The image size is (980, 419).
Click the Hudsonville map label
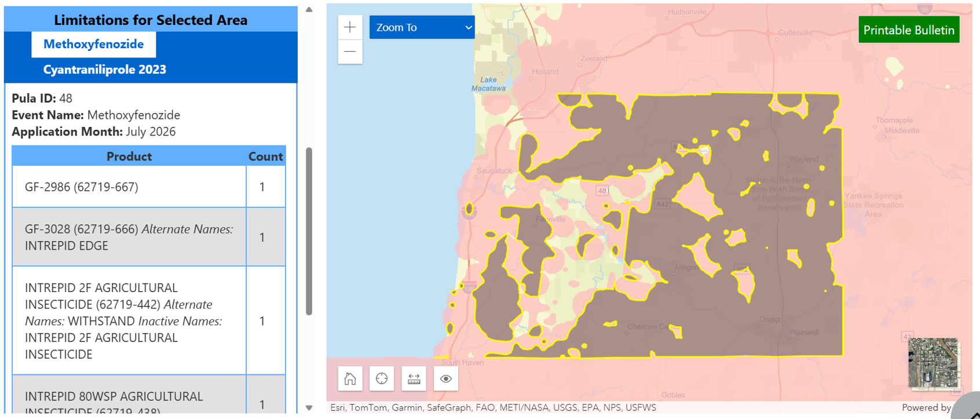pyautogui.click(x=687, y=12)
